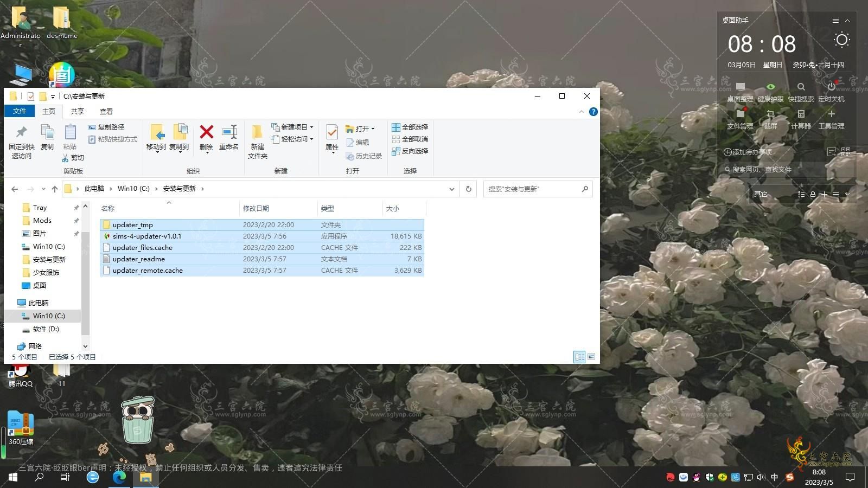Click Copy path (复制路径) in the ribbon
The height and width of the screenshot is (488, 868).
pyautogui.click(x=106, y=127)
